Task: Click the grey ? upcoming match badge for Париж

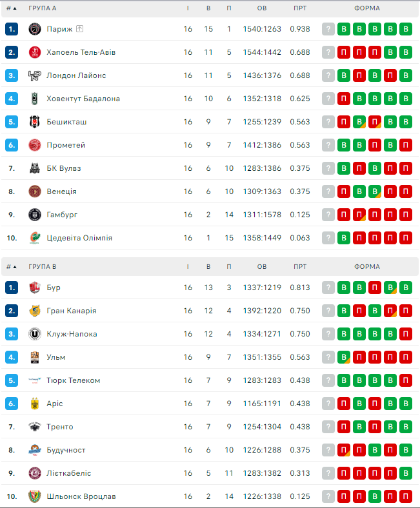Action: [328, 29]
